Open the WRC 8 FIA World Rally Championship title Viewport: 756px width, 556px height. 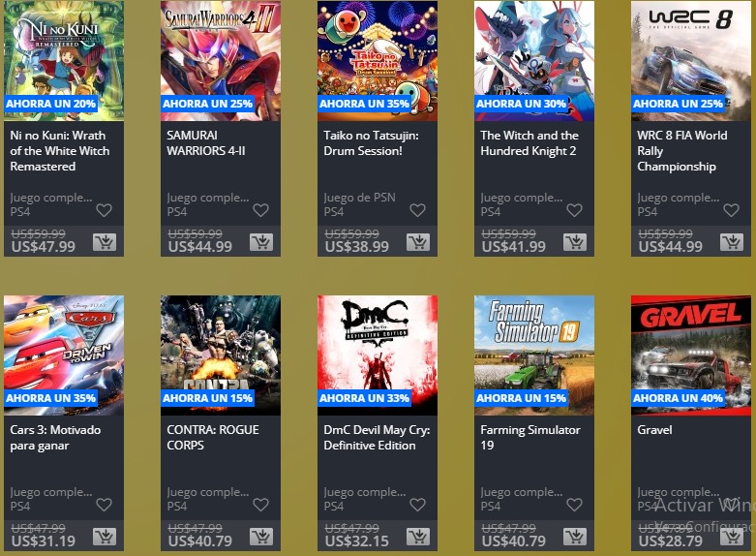tap(682, 150)
